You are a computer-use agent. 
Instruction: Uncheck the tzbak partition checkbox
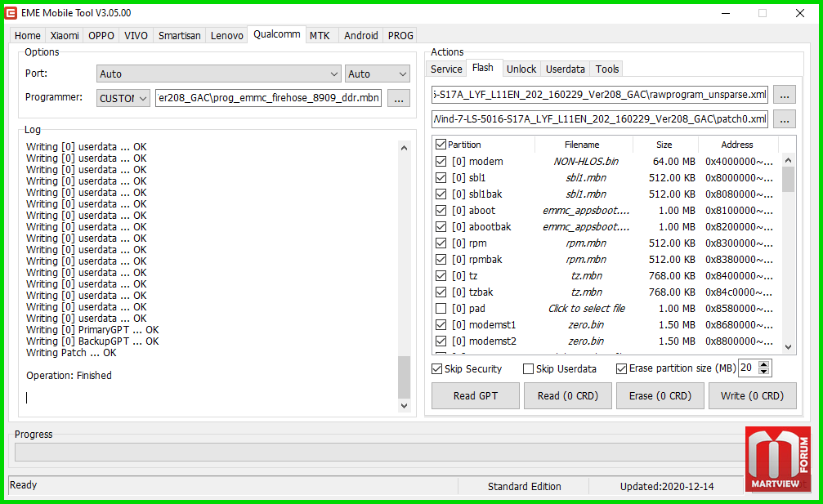441,292
